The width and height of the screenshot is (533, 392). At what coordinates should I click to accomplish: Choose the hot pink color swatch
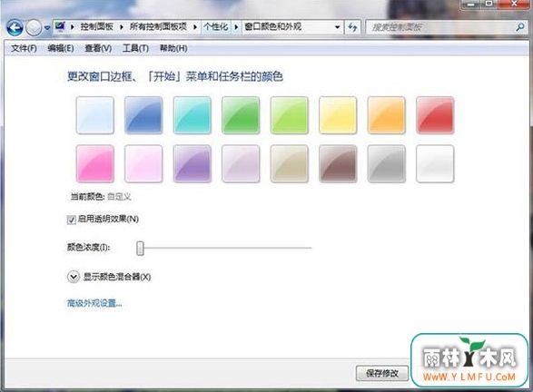[x=94, y=163]
